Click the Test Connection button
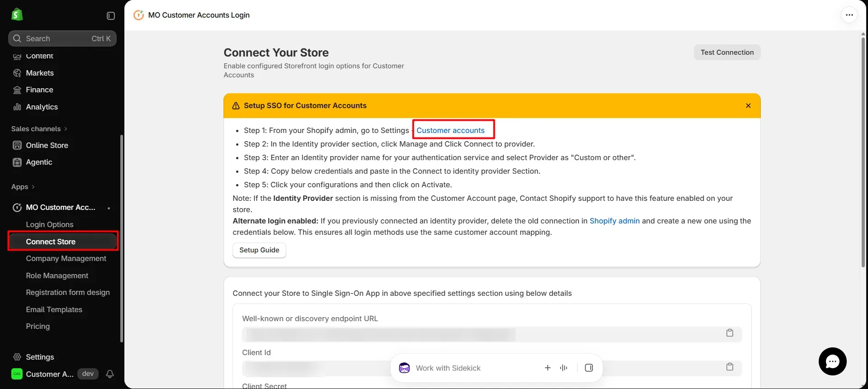 727,52
